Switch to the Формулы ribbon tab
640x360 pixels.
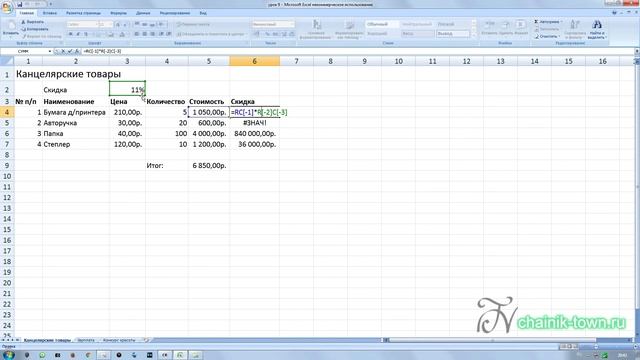(118, 13)
